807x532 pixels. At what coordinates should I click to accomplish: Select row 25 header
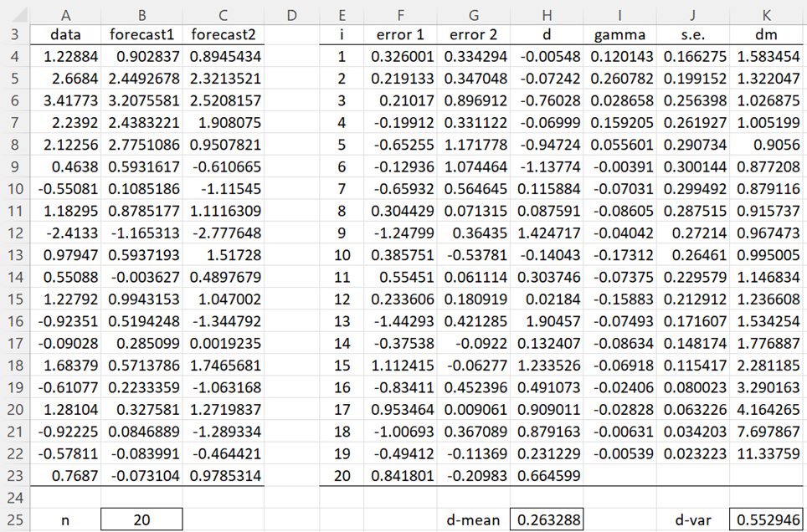(x=15, y=519)
